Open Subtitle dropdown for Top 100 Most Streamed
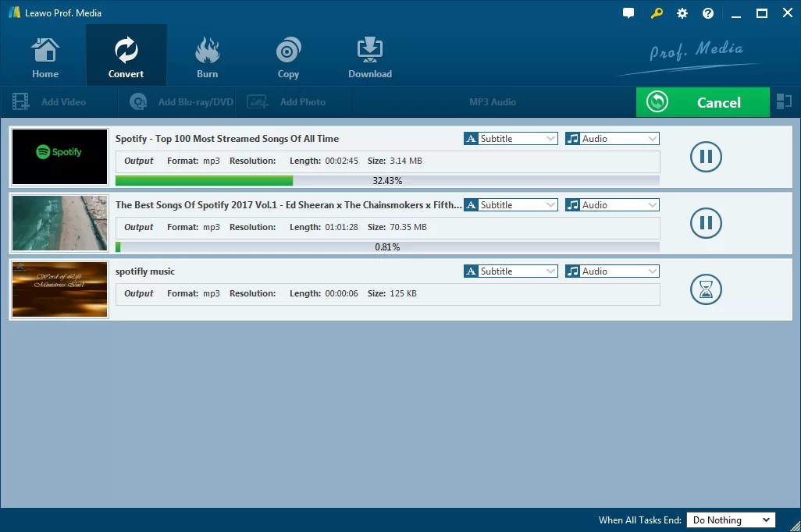This screenshot has width=801, height=532. (x=511, y=138)
